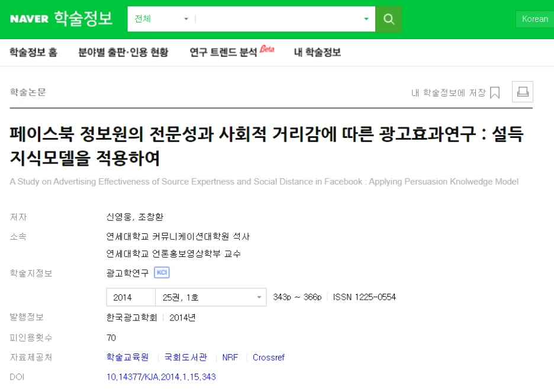The height and width of the screenshot is (392, 554).
Task: Open the 2014 year selector
Action: (x=131, y=297)
